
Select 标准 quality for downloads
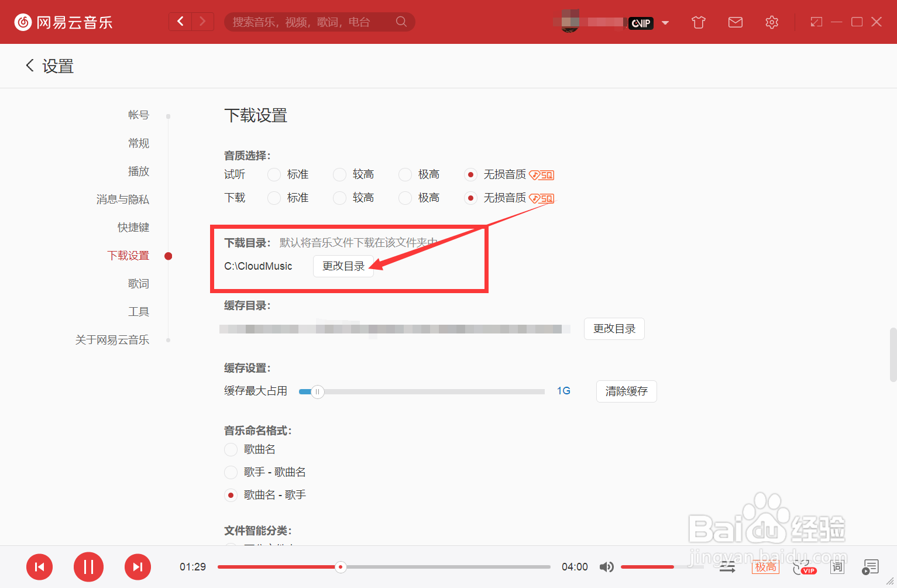(x=273, y=198)
